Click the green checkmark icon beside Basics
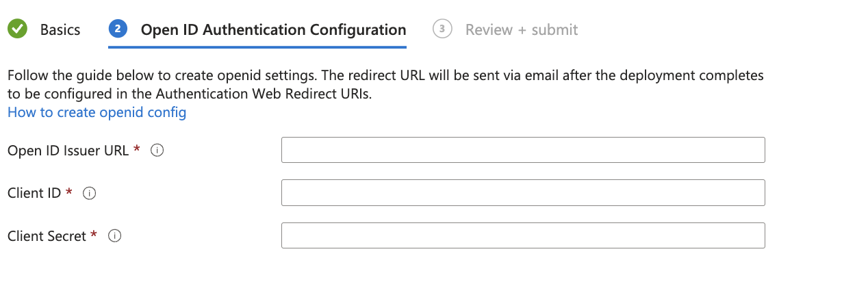The image size is (868, 282). [17, 29]
